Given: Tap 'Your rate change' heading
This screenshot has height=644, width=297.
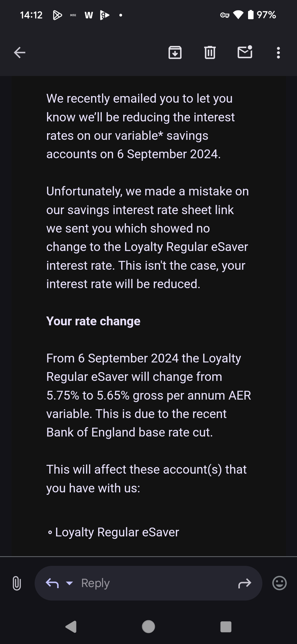Looking at the screenshot, I should click(93, 321).
